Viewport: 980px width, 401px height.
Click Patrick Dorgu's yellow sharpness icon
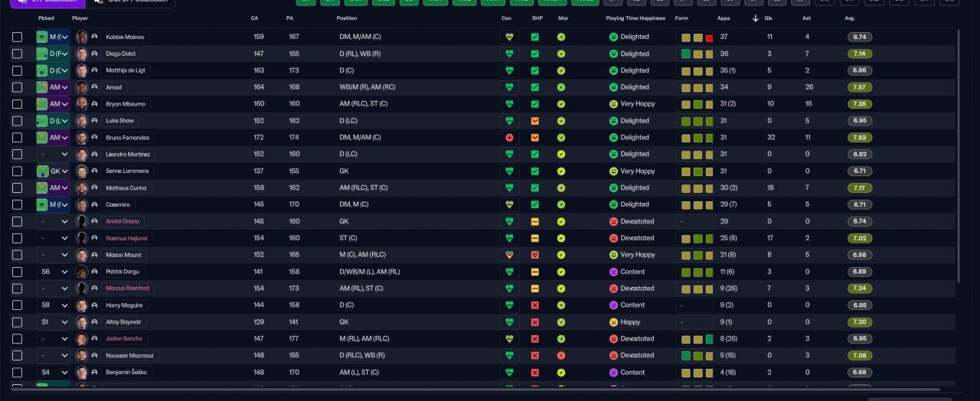click(x=535, y=272)
